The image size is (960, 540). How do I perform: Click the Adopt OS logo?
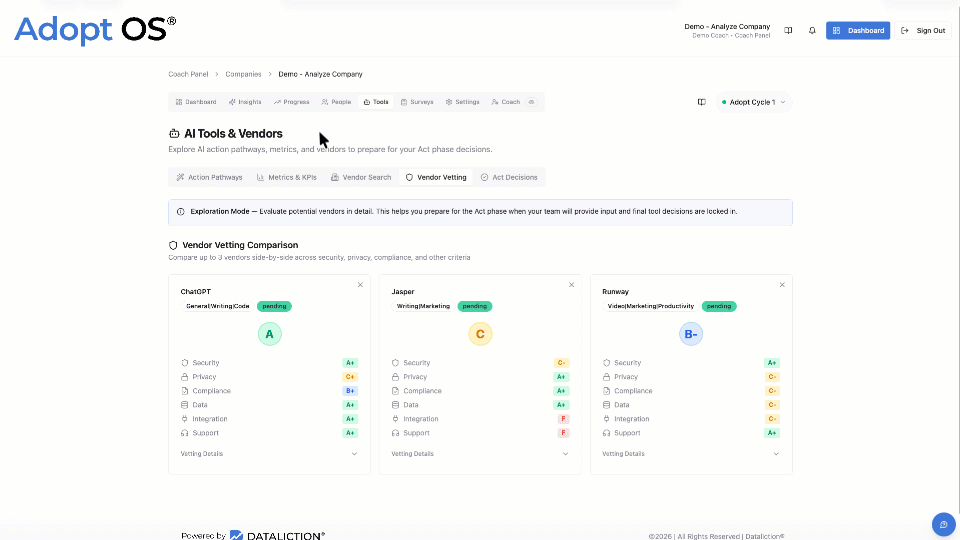(95, 30)
